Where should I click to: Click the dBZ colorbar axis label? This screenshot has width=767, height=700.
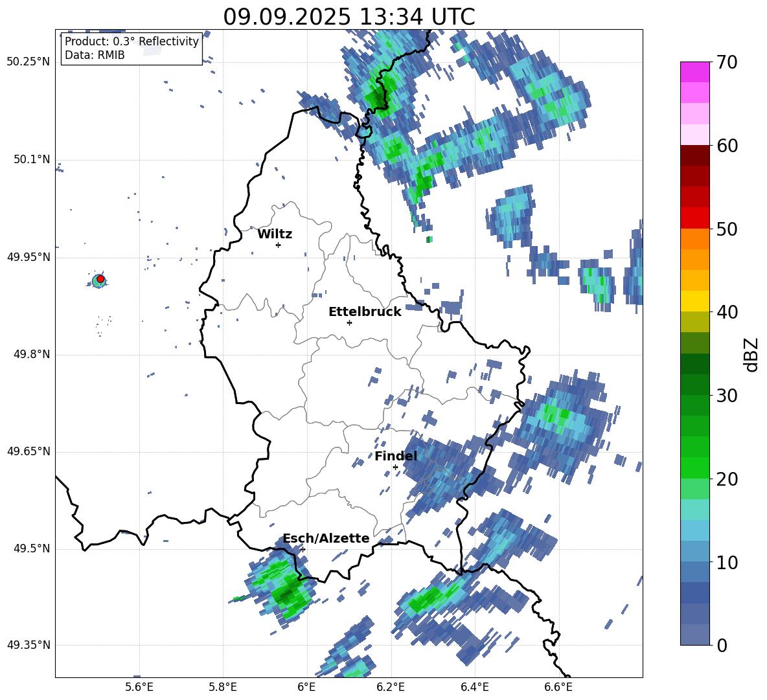[752, 354]
